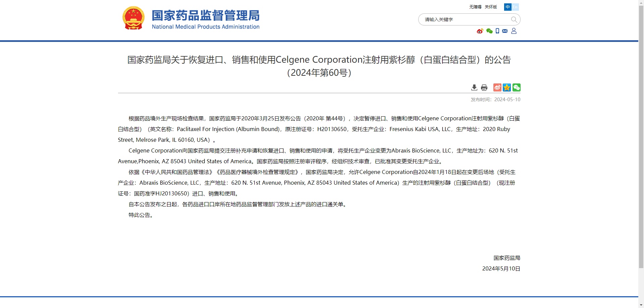Click the WeChat icon in the header row
644x308 pixels.
(488, 31)
